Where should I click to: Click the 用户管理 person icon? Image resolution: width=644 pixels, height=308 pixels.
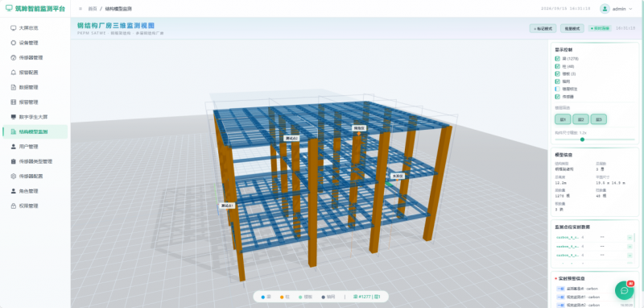pos(13,147)
